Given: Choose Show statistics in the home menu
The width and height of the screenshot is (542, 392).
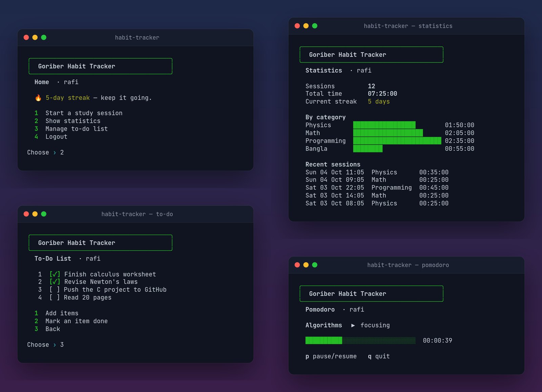Looking at the screenshot, I should 67,121.
